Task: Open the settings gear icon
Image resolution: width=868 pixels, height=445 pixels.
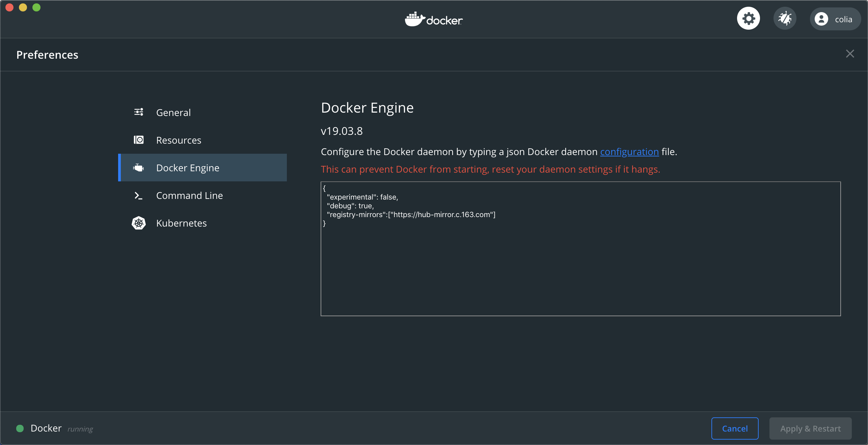Action: [748, 19]
